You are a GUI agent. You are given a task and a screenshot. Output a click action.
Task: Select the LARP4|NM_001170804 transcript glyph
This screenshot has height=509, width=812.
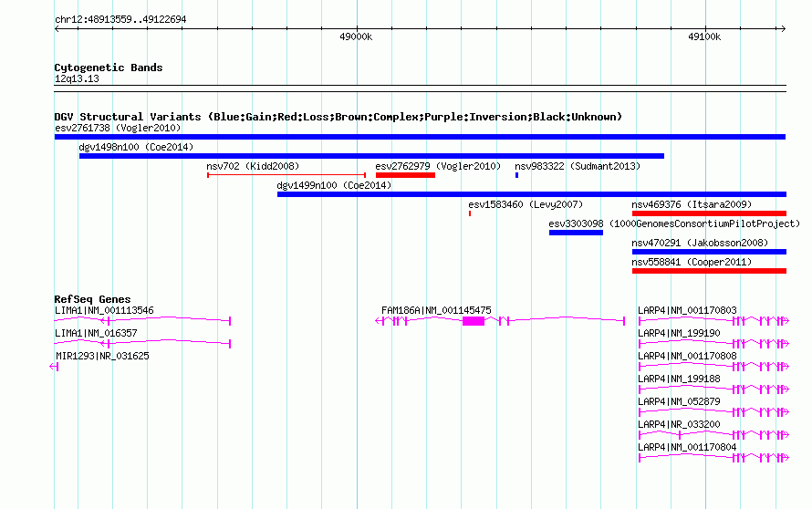pyautogui.click(x=713, y=458)
